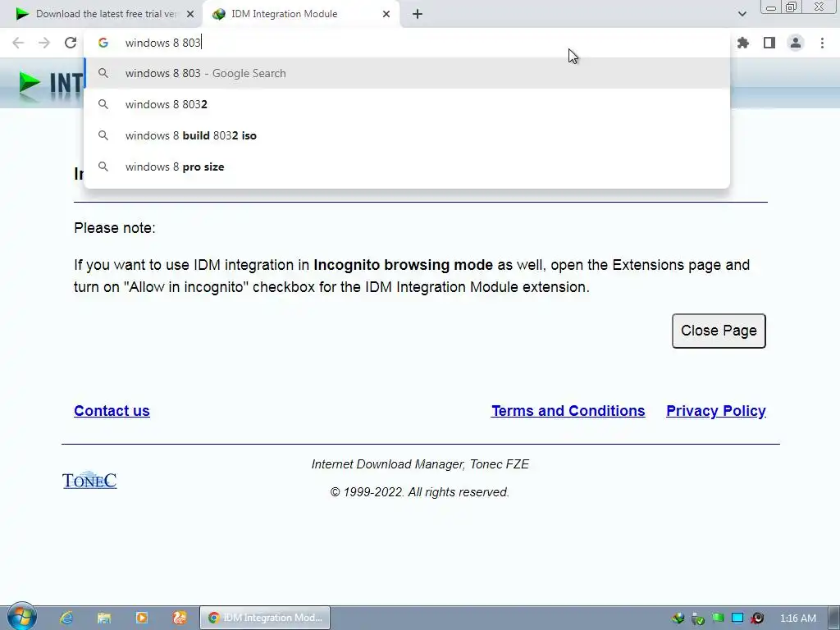Toggle the browser side panel icon
Viewport: 840px width, 630px height.
click(769, 43)
